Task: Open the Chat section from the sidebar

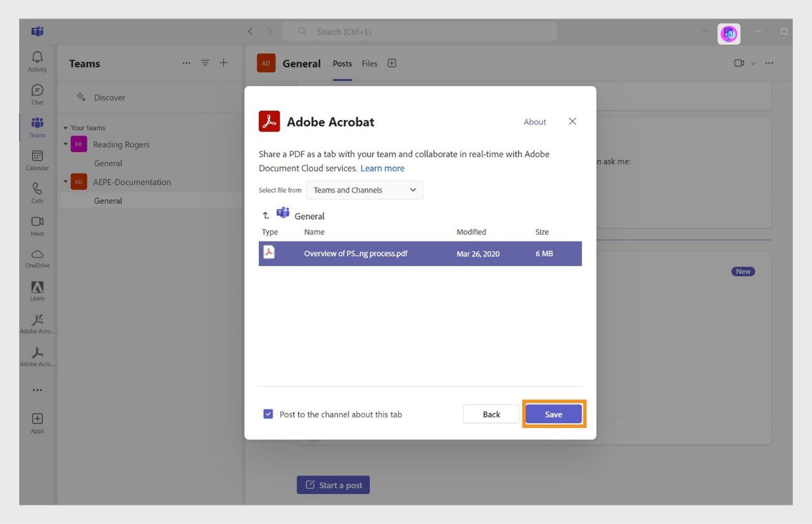Action: [36, 91]
